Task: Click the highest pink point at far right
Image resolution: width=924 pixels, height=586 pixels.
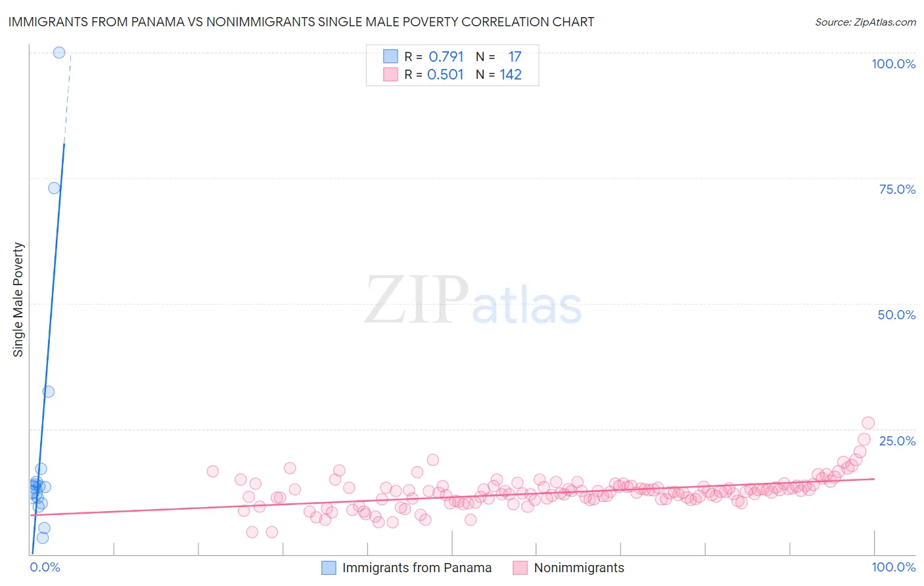Action: [868, 423]
